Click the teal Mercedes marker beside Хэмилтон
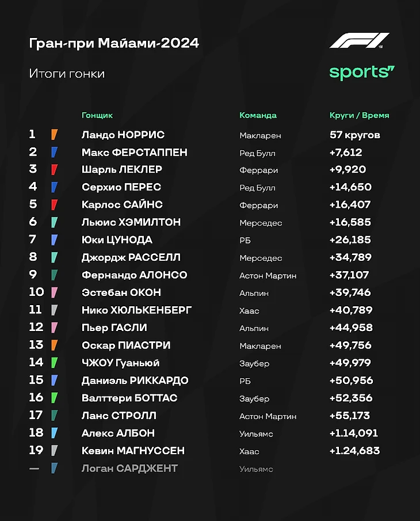 pyautogui.click(x=54, y=222)
